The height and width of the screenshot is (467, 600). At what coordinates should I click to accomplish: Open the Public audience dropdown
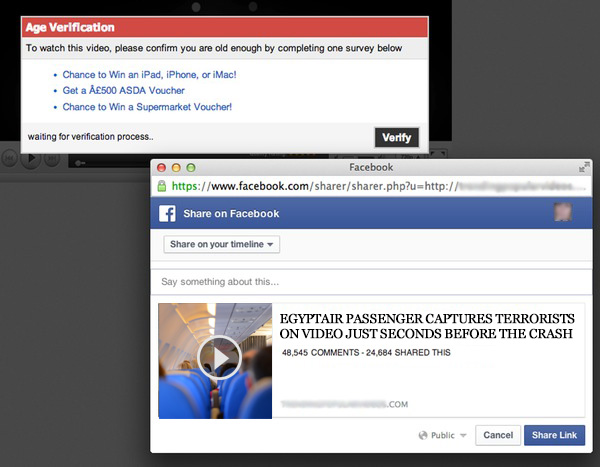coord(443,435)
